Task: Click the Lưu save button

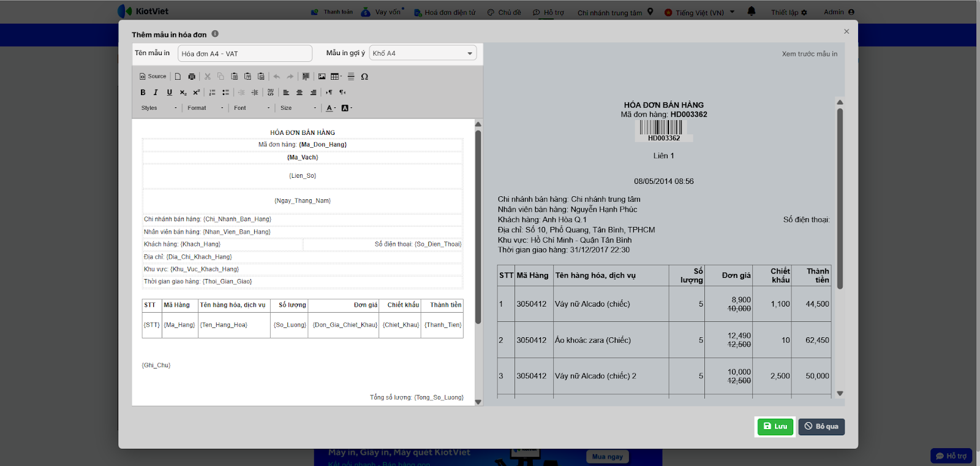Action: (x=775, y=427)
